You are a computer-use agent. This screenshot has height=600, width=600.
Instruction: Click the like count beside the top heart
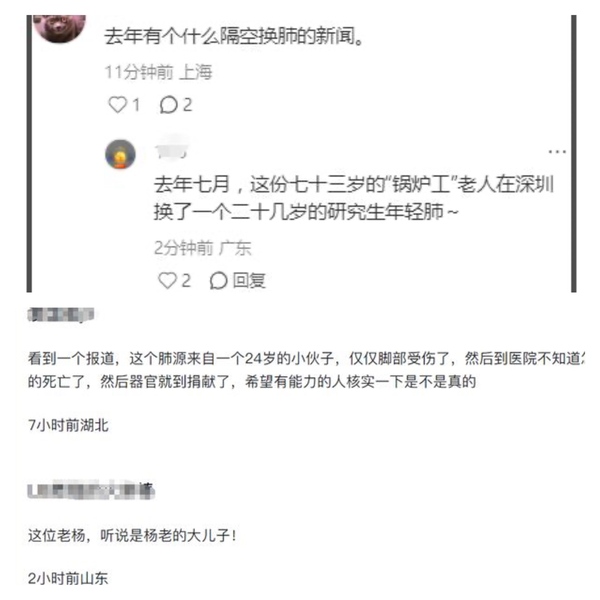pyautogui.click(x=135, y=105)
